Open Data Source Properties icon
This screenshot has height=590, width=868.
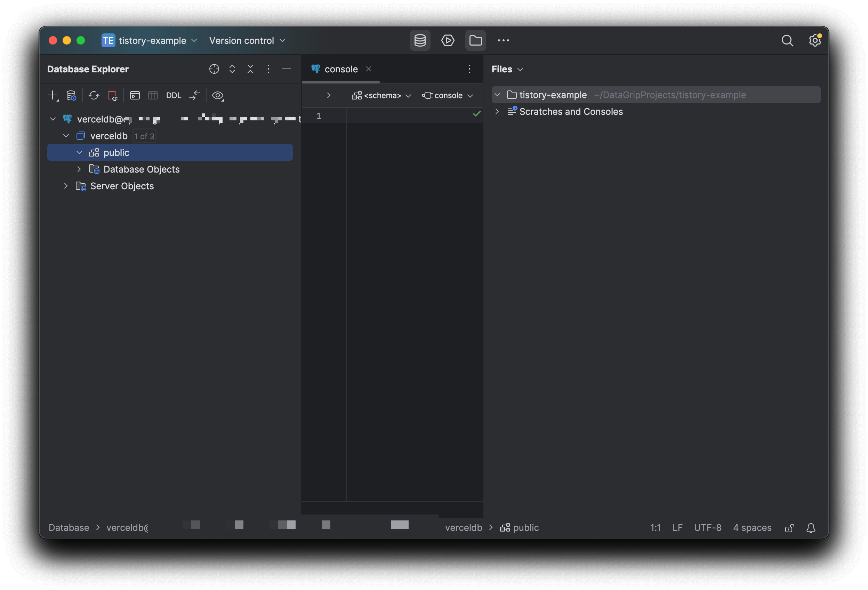tap(71, 95)
